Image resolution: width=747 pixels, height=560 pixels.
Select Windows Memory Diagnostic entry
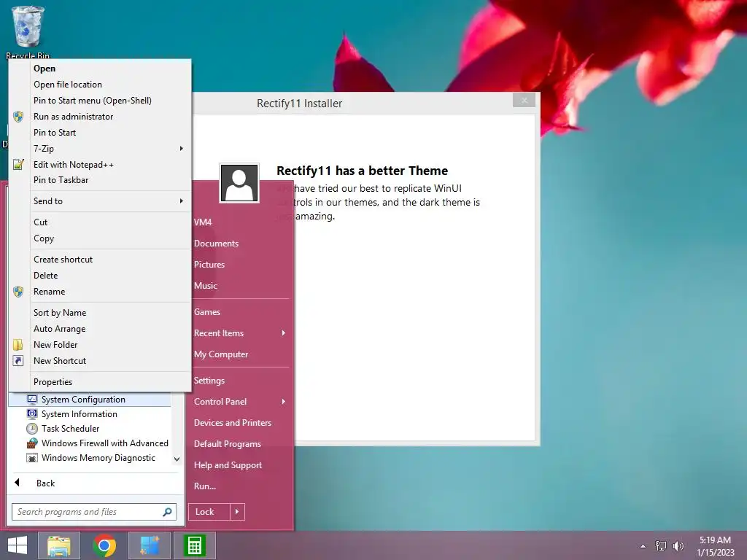click(x=90, y=458)
